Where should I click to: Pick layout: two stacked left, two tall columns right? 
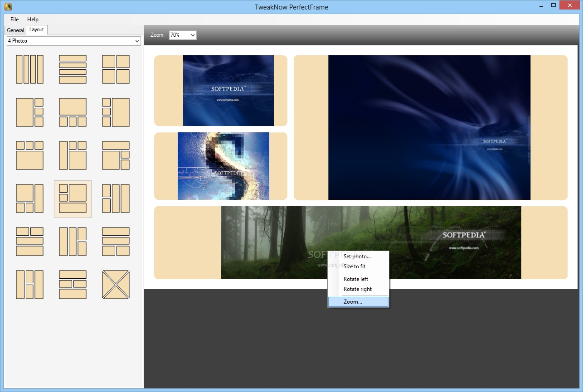point(116,198)
